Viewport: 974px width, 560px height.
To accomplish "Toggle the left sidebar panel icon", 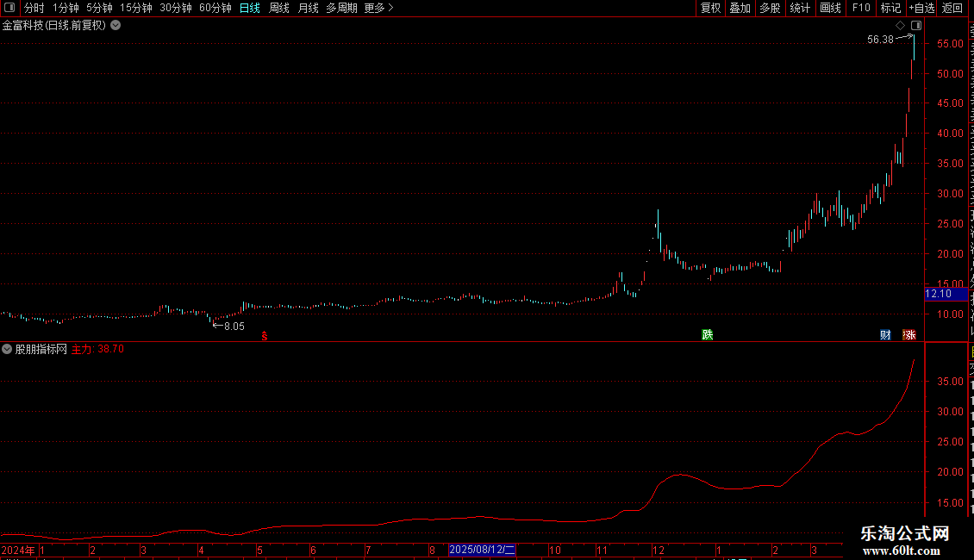I will (x=9, y=8).
